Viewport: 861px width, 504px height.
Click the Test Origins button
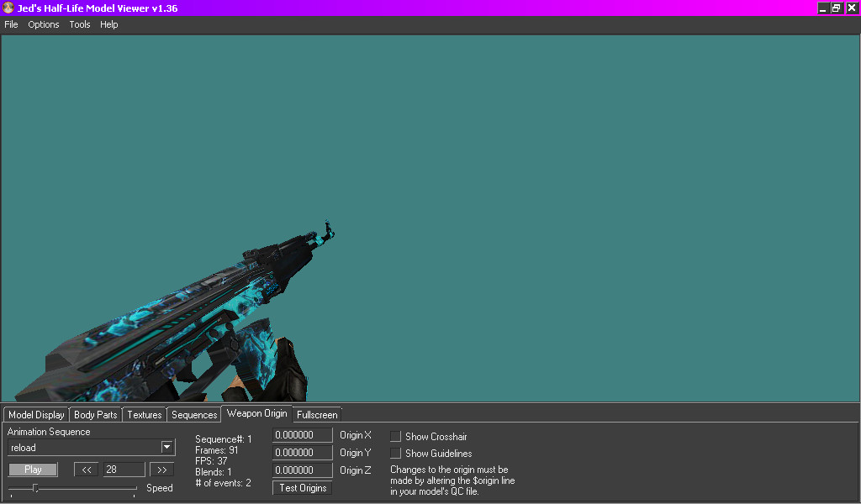pos(302,487)
